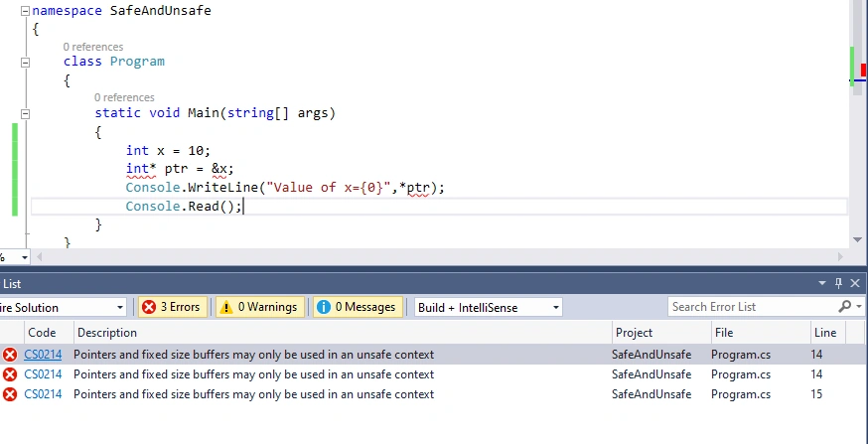Open the first CS0214 error code link

click(x=43, y=355)
